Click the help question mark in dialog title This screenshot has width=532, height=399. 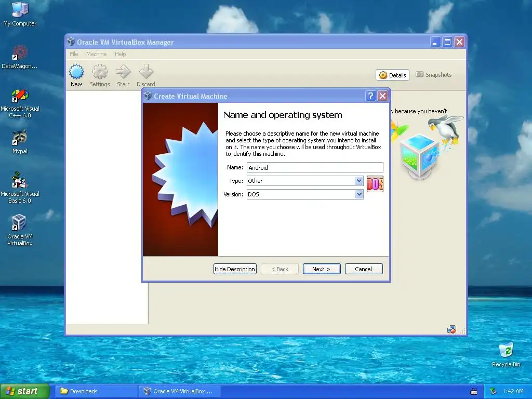370,96
